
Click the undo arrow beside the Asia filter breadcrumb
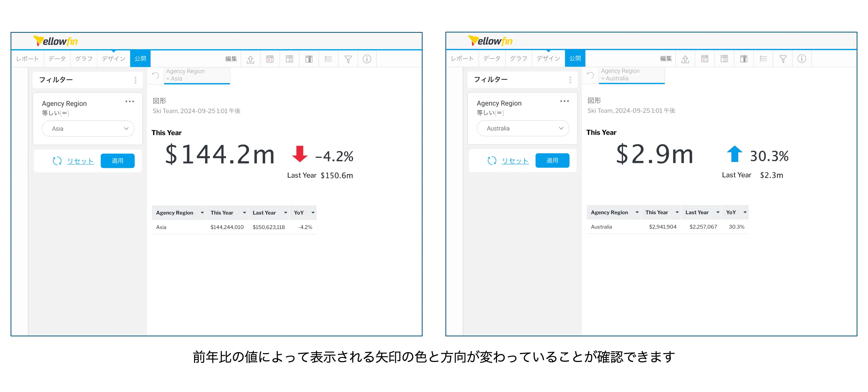tap(155, 75)
